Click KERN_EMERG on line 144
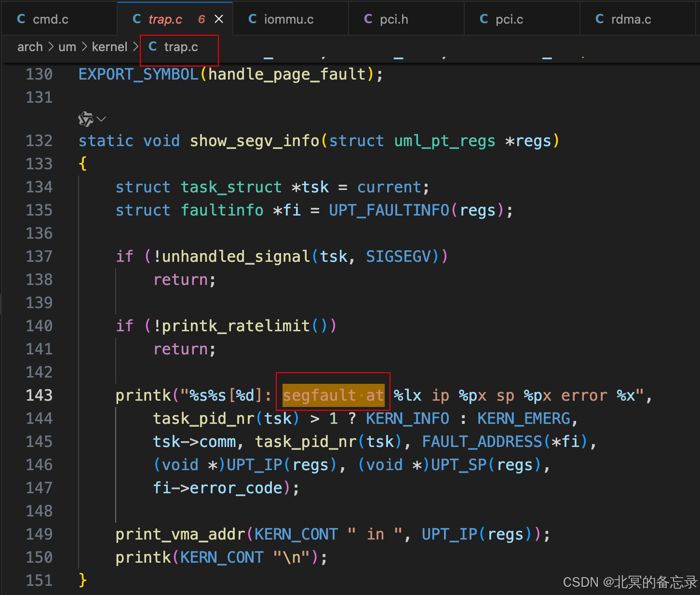Viewport: 700px width, 595px height. (x=524, y=419)
